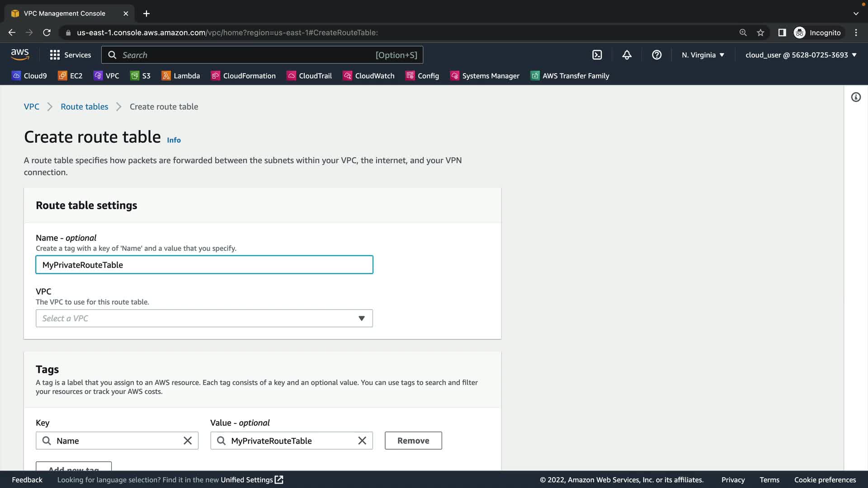Expand the cloud_user account menu
This screenshot has height=488, width=868.
click(x=801, y=55)
